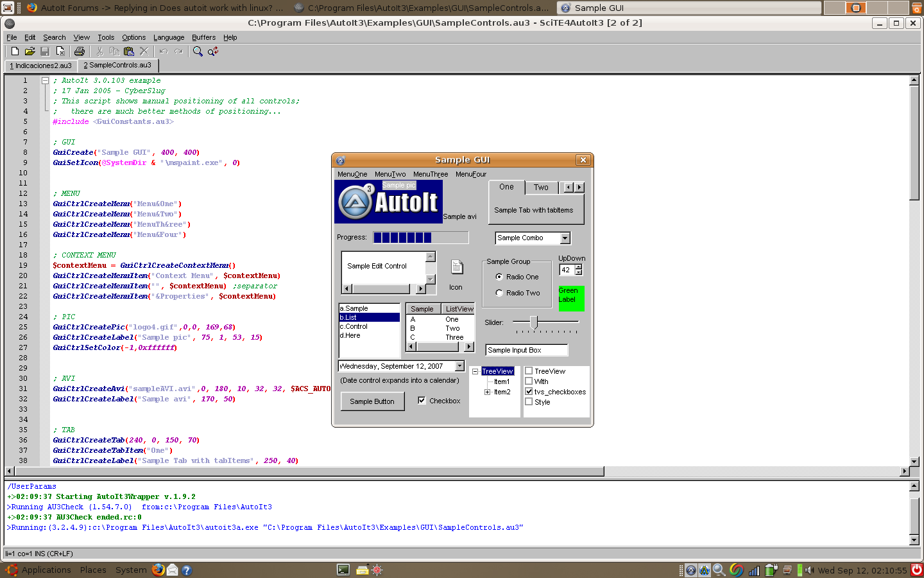Decrease the UpDown value with down arrow
Image resolution: width=924 pixels, height=578 pixels.
pos(578,273)
